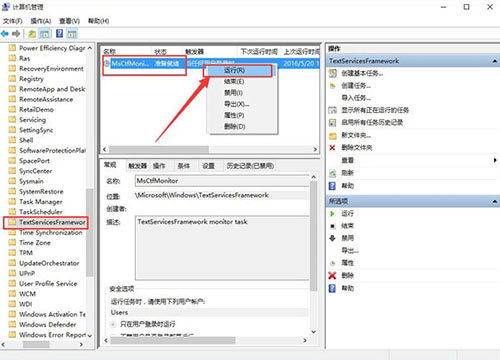Click 帮助 icon at bottom of Actions pane

pos(332,288)
